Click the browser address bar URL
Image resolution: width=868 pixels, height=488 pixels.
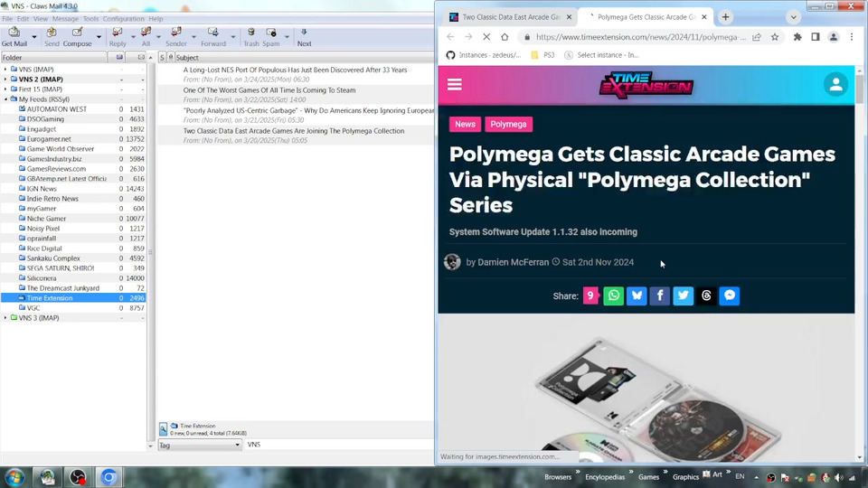click(x=640, y=37)
